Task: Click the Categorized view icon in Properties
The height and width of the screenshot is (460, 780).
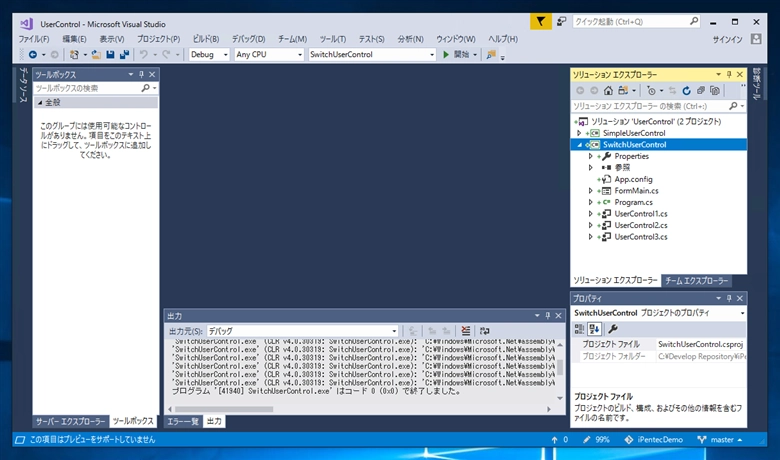Action: pos(580,329)
